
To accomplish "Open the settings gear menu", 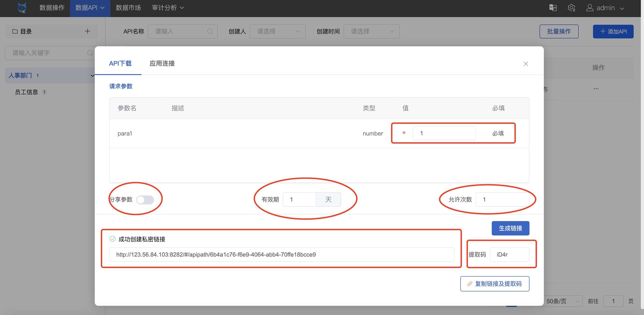I will coord(572,8).
